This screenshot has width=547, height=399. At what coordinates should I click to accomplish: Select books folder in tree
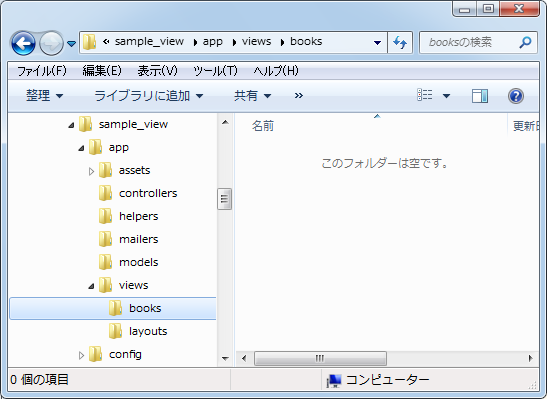[x=145, y=308]
